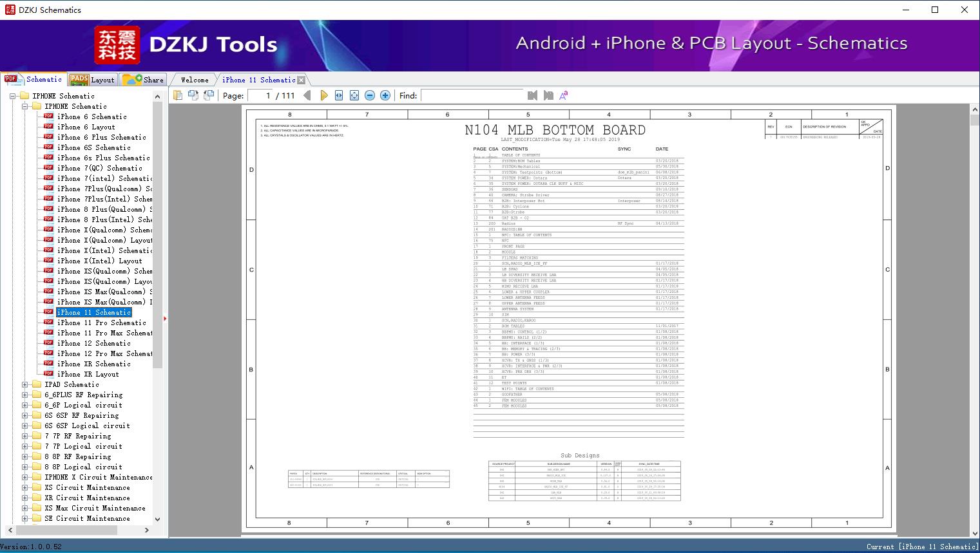Switch to the Welcome document tab
The image size is (980, 553).
tap(195, 80)
